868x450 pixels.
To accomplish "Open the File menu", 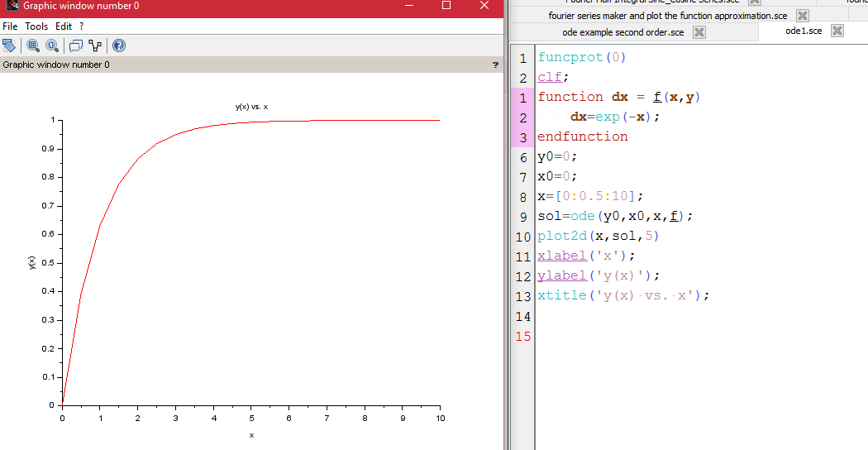I will [10, 26].
